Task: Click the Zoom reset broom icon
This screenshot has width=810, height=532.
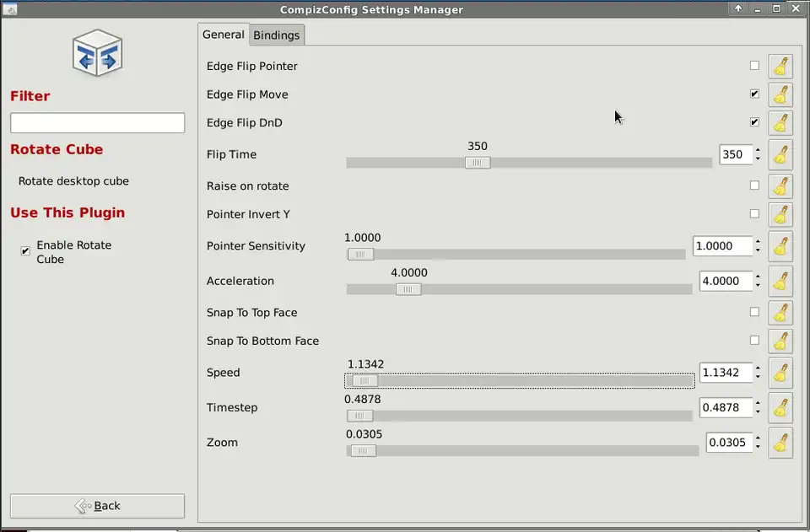Action: [780, 443]
